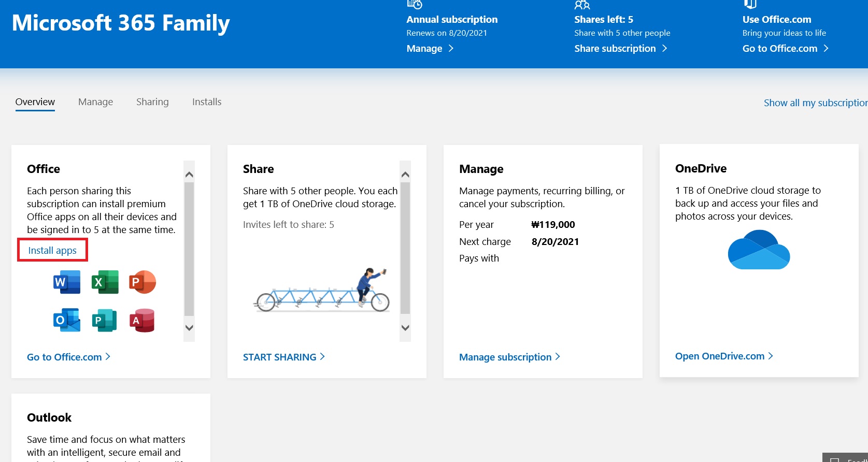Click 'Renews on 8/20/2021' text
The width and height of the screenshot is (868, 462).
tap(447, 33)
